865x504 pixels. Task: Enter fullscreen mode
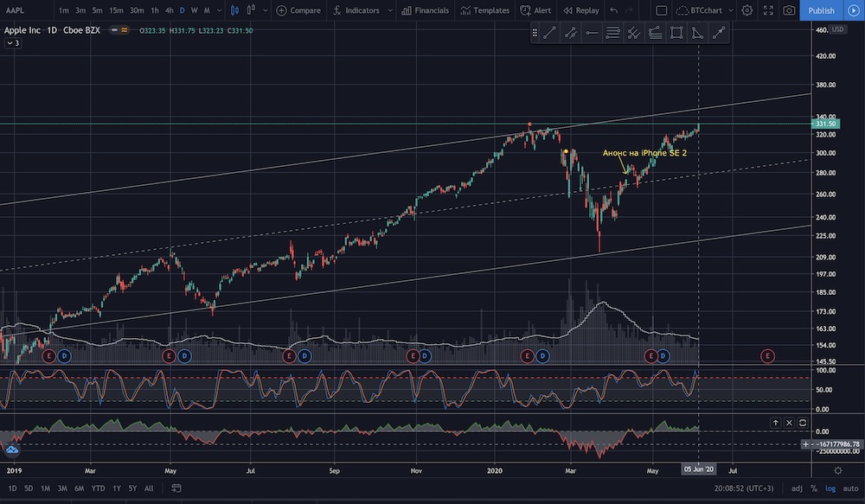[768, 10]
